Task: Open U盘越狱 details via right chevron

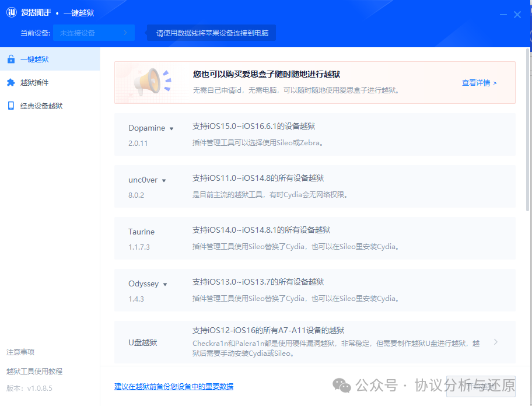Action: tap(496, 342)
